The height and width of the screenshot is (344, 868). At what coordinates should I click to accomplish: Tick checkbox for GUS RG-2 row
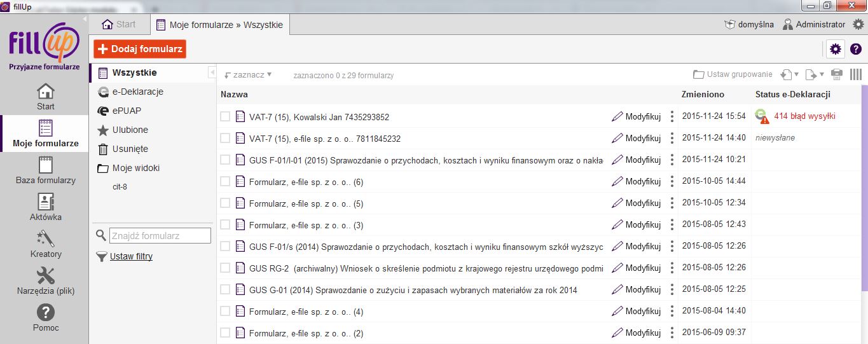pos(225,268)
